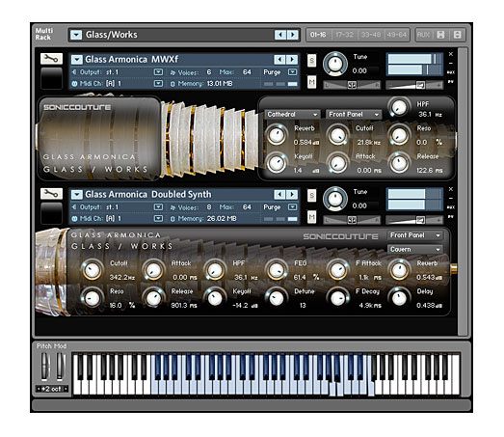The image size is (504, 437).
Task: Click the Detune knob in Doubled Synth panel
Action: (277, 298)
